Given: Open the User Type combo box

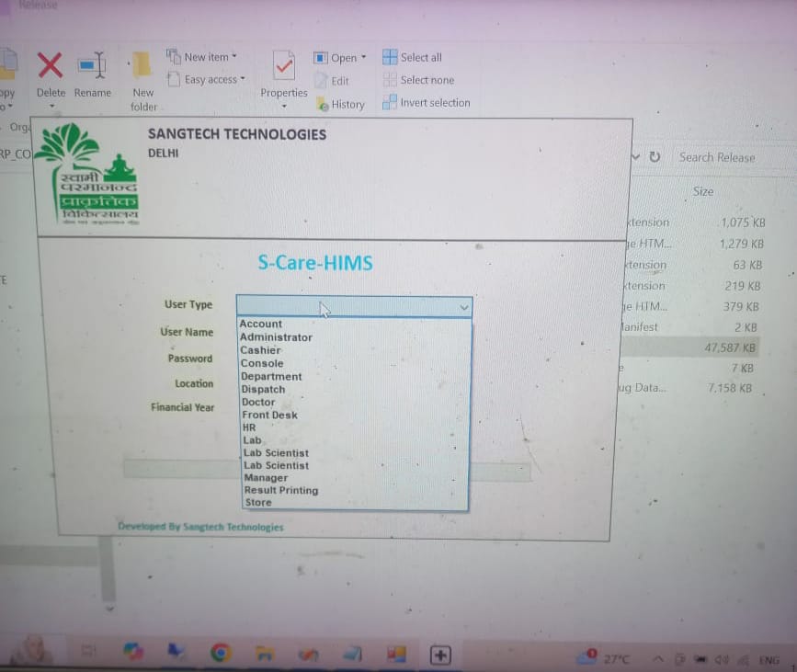Looking at the screenshot, I should pyautogui.click(x=354, y=306).
